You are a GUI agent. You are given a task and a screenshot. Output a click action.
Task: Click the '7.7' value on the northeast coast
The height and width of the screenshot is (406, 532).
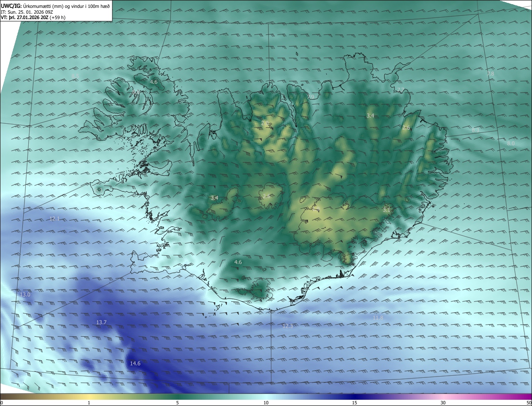(x=400, y=89)
